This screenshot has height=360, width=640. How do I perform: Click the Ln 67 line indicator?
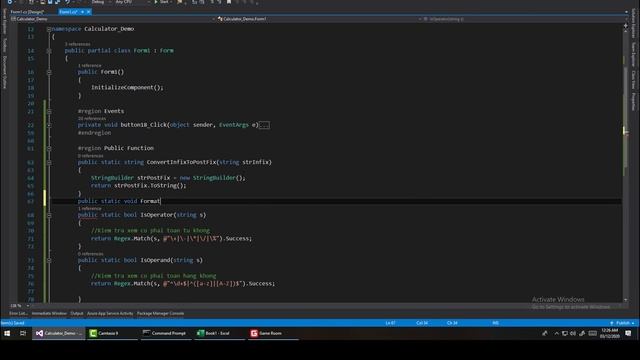[x=390, y=323]
